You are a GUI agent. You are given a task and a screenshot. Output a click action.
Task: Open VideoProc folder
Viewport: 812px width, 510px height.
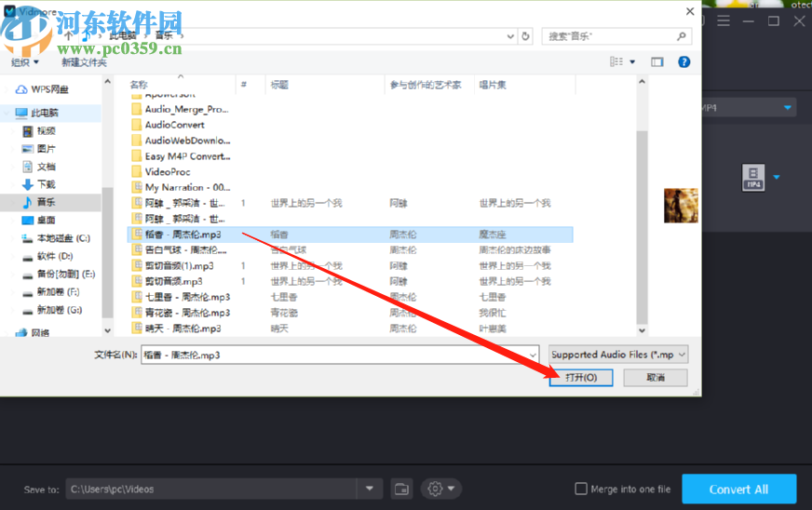[168, 172]
